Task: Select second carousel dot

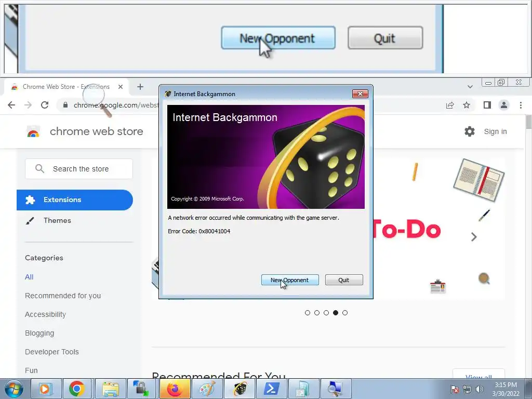Action: 317,313
